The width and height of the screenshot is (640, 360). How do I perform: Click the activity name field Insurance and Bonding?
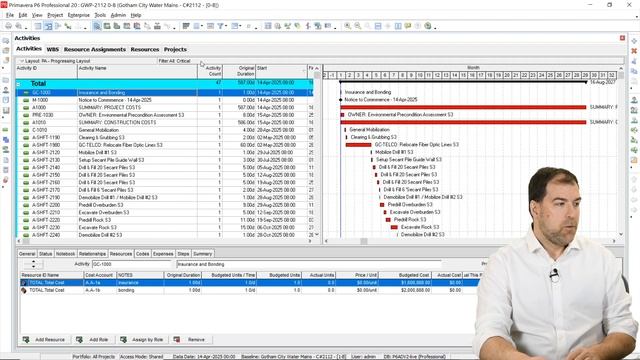tap(309, 264)
